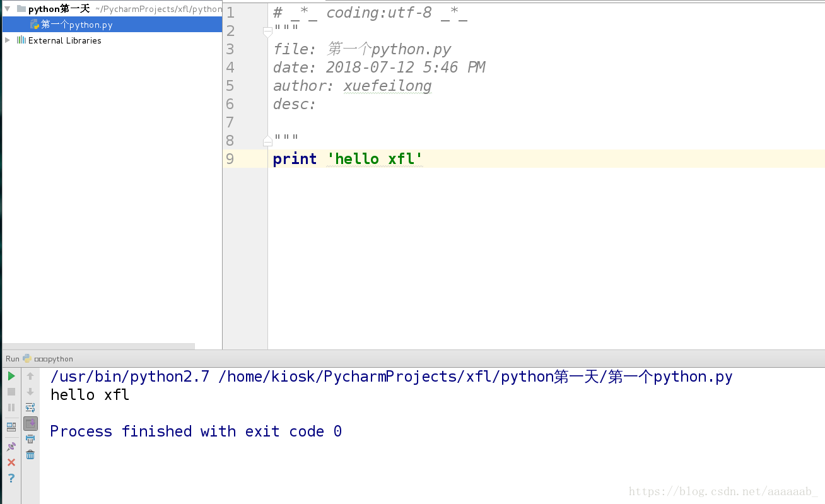Close the Run tab with red X

click(11, 462)
